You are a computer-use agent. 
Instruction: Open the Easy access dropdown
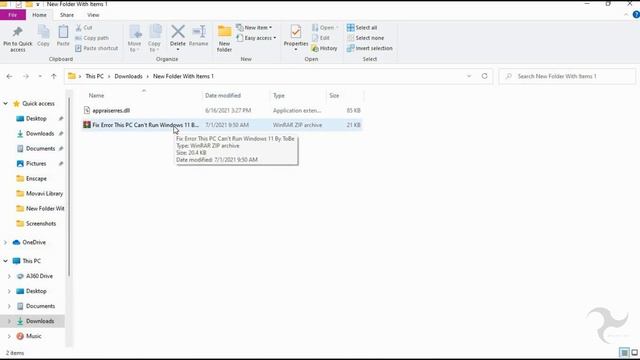[x=256, y=38]
